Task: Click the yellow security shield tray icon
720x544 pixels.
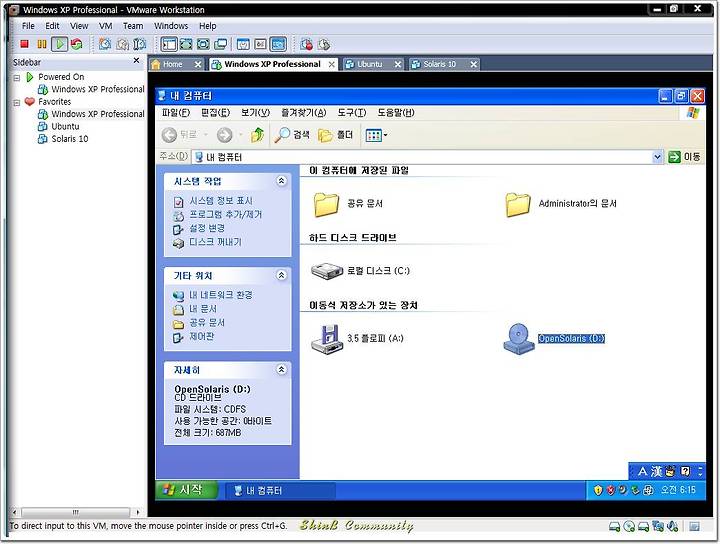Action: click(597, 490)
